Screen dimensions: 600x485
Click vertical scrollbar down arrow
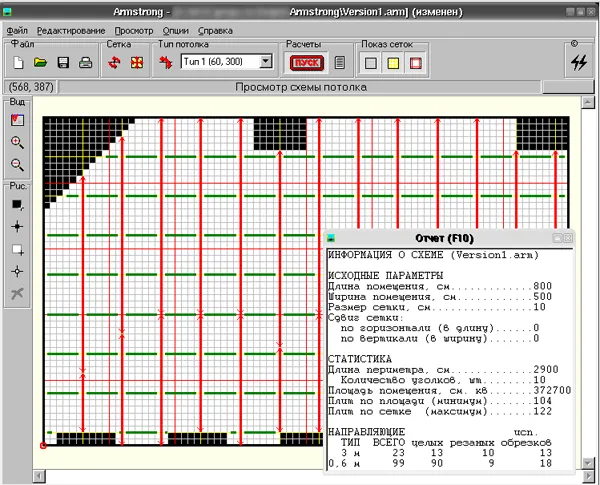[587, 463]
